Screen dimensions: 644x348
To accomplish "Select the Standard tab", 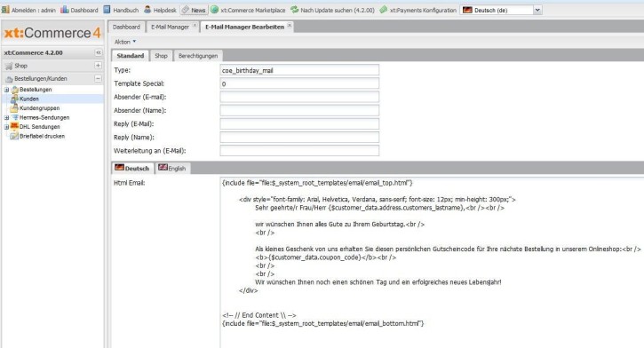I will point(131,55).
